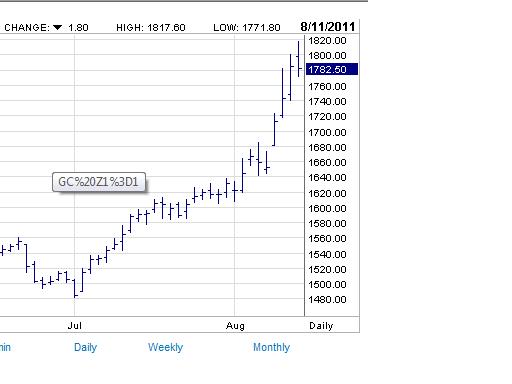The image size is (512, 384).
Task: Click the 1760.00 axis label
Action: (327, 87)
